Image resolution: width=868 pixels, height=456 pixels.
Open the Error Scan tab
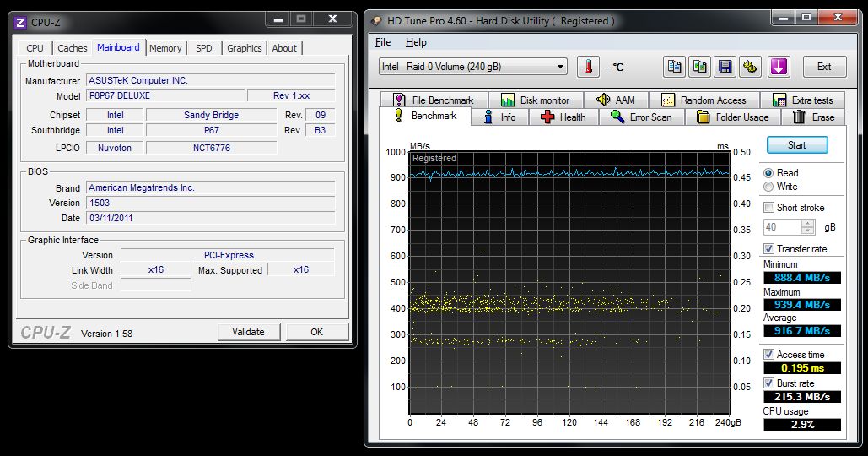(642, 117)
